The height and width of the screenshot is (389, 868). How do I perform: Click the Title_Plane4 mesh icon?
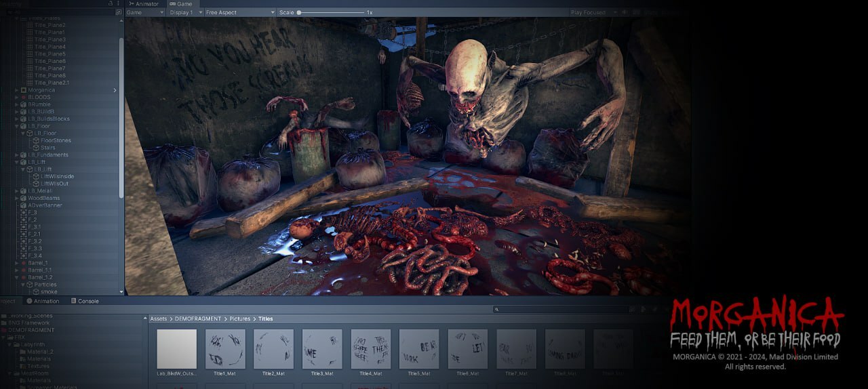(30, 47)
